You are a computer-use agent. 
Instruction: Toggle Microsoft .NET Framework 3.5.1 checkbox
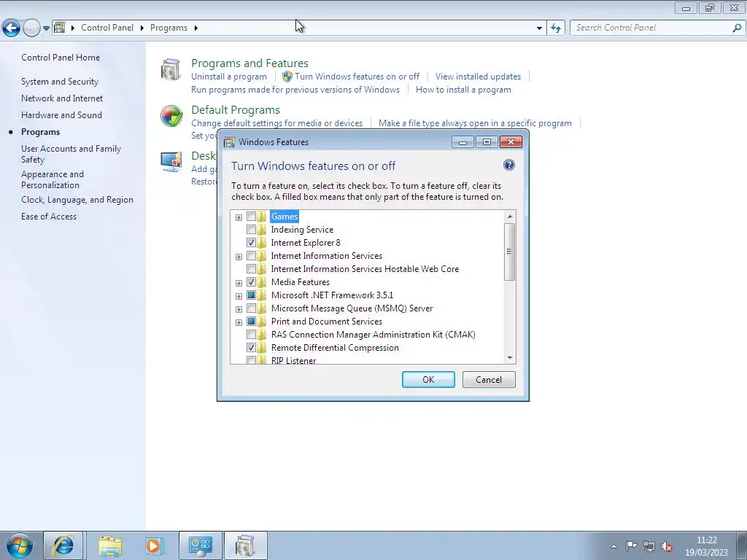point(251,295)
